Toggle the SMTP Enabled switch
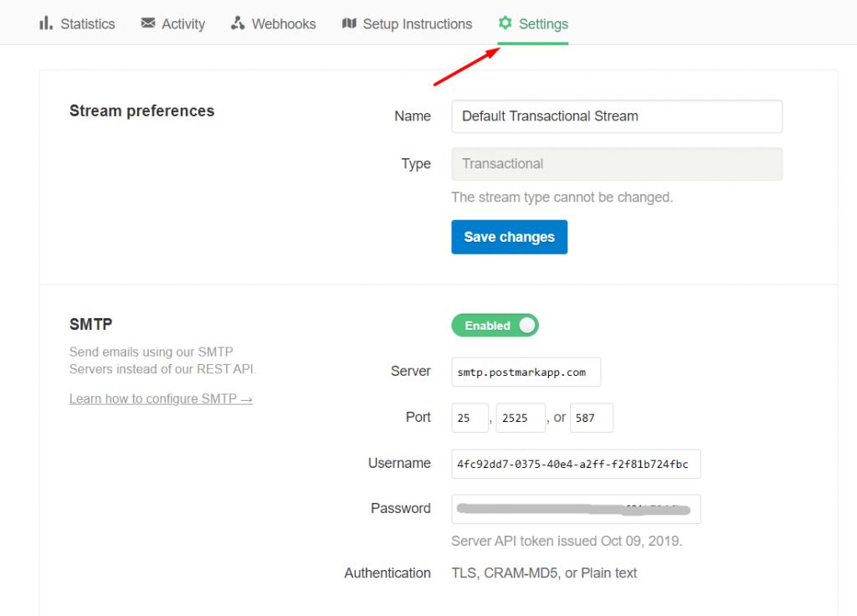Viewport: 857px width, 616px height. coord(495,326)
